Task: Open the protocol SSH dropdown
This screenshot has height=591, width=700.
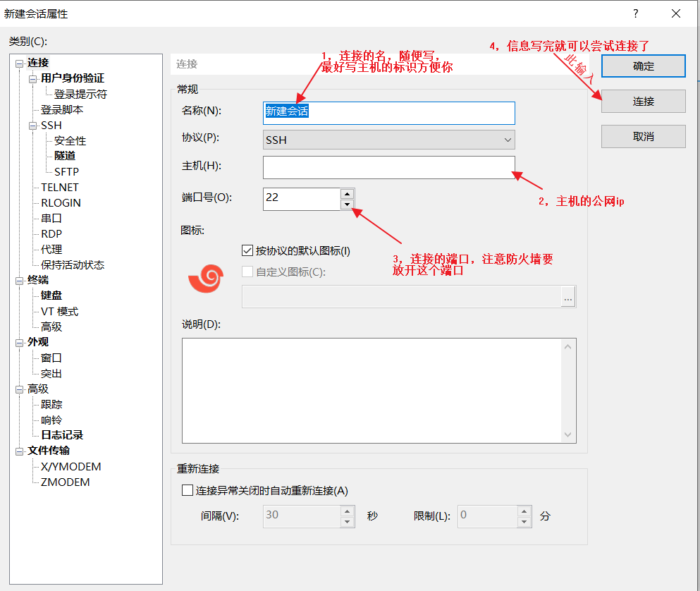Action: pos(388,140)
